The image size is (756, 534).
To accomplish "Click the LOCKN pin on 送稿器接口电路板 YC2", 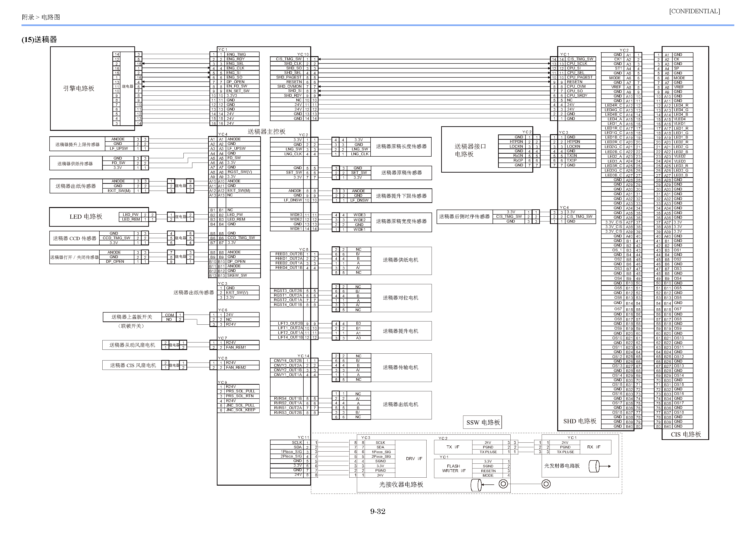I will pos(516,146).
